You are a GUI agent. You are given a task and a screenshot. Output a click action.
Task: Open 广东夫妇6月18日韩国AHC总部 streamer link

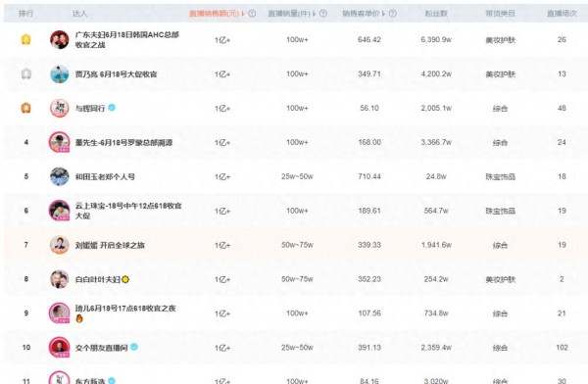(x=127, y=40)
